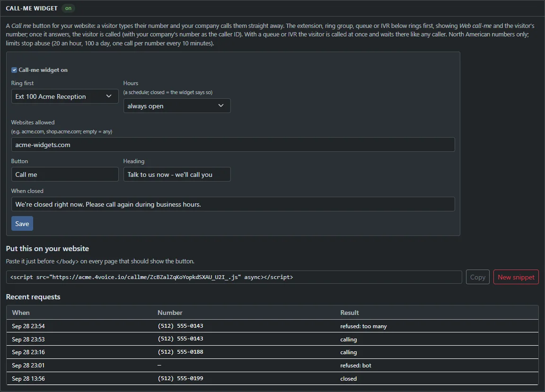
Task: Generate a New snippet
Action: pyautogui.click(x=516, y=277)
